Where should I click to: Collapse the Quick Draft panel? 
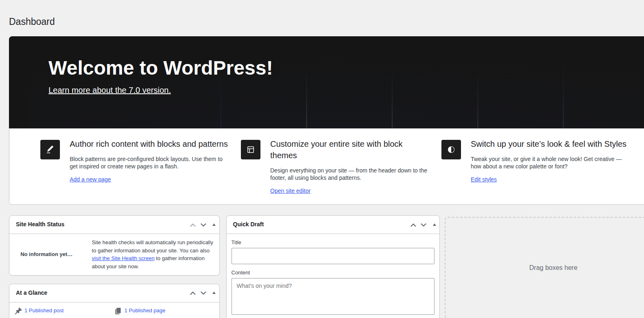[x=434, y=225]
